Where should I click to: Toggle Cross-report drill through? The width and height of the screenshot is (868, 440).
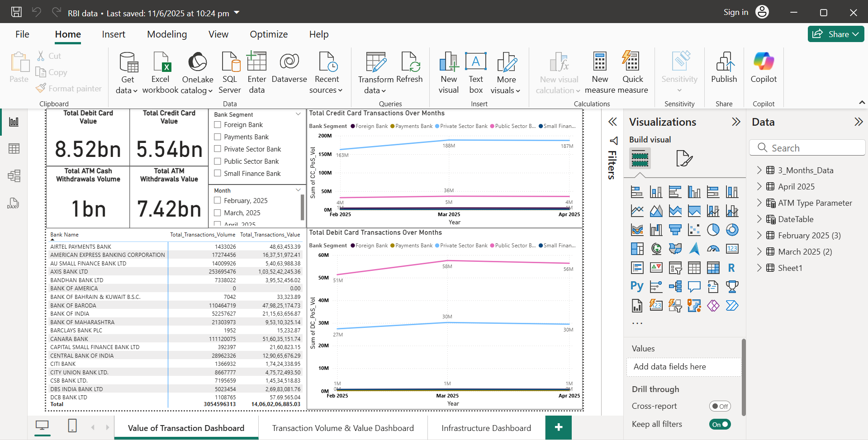click(x=720, y=406)
